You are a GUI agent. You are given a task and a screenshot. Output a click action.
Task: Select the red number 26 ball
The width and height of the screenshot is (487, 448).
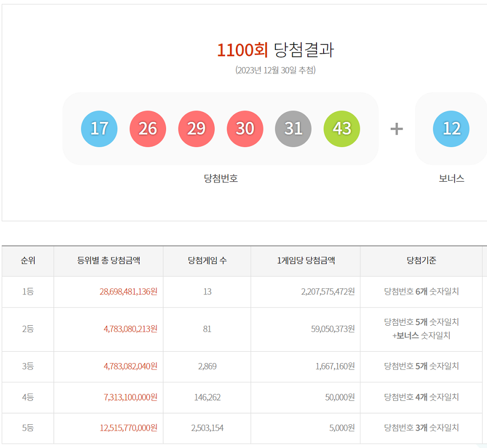click(148, 129)
